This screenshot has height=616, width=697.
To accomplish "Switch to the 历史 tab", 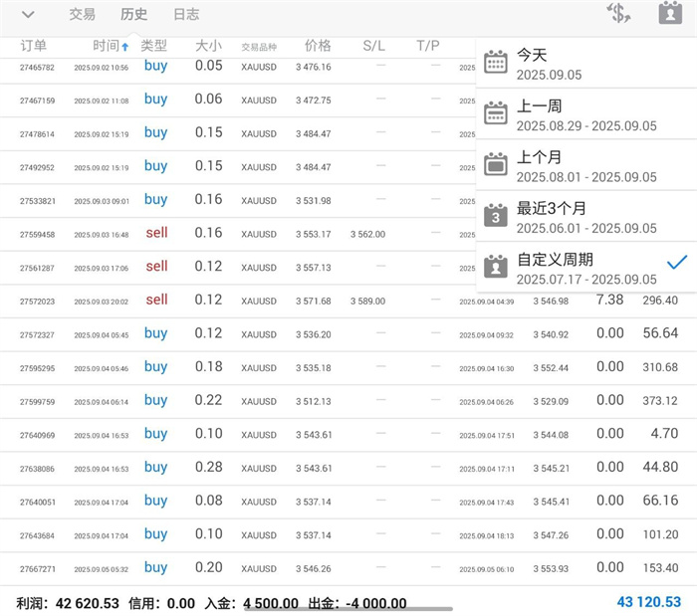I will coord(133,14).
